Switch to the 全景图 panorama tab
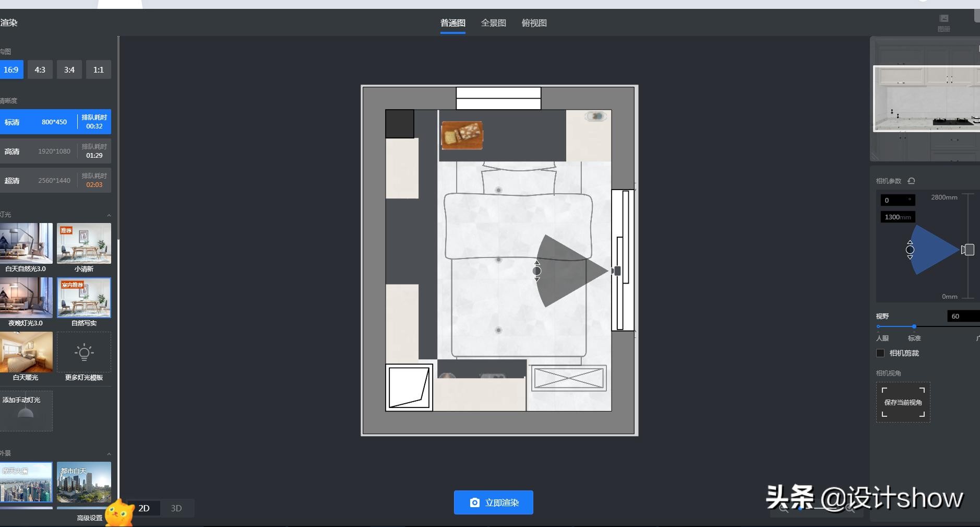 click(493, 23)
